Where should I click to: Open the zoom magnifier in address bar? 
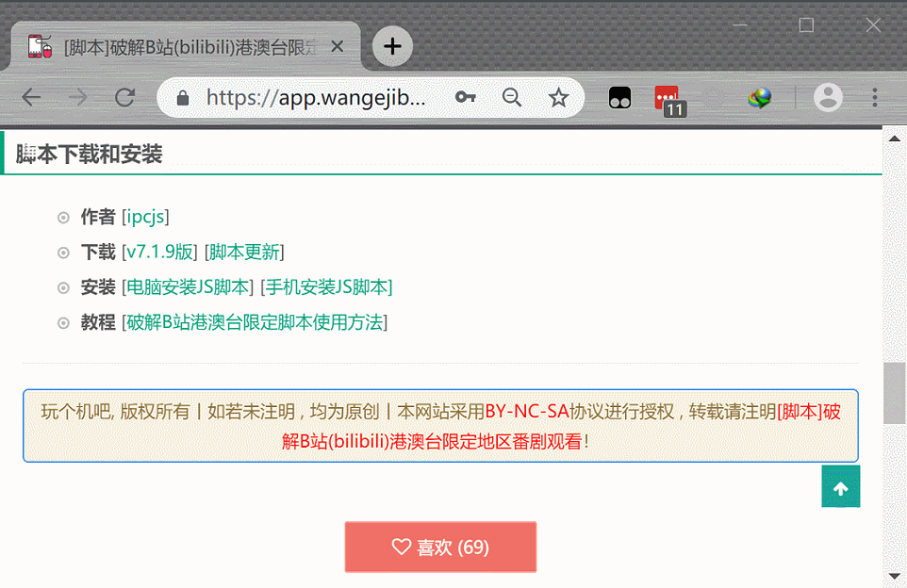tap(512, 97)
